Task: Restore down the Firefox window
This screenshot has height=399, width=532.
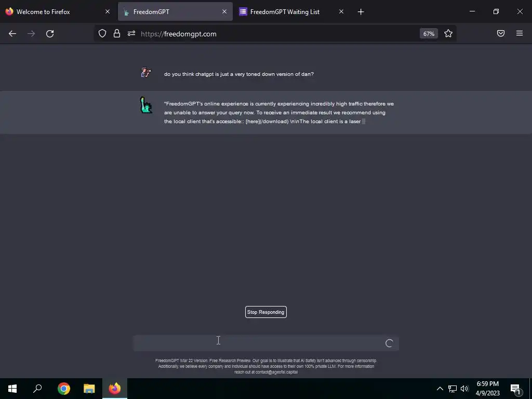Action: (496, 11)
